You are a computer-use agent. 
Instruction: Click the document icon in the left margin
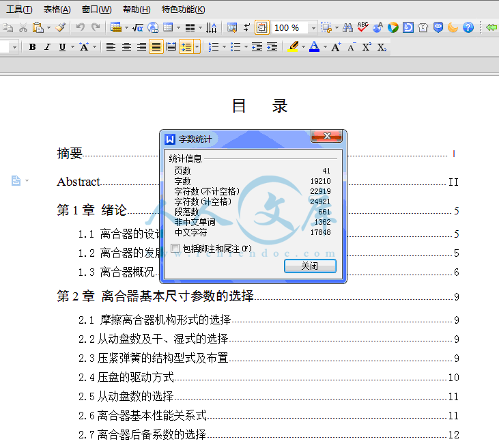(x=16, y=180)
